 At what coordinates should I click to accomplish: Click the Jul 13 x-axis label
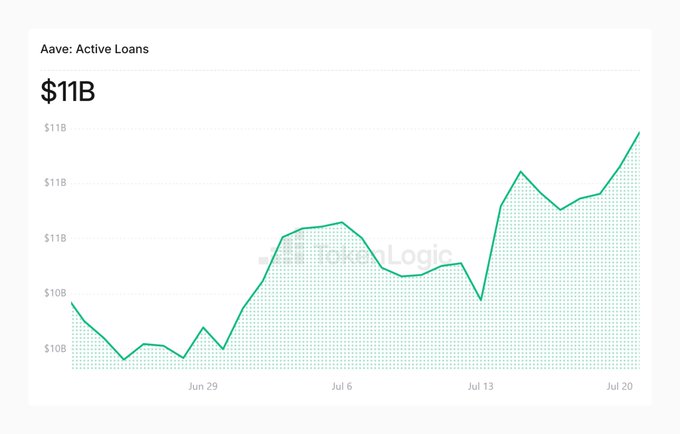click(481, 386)
